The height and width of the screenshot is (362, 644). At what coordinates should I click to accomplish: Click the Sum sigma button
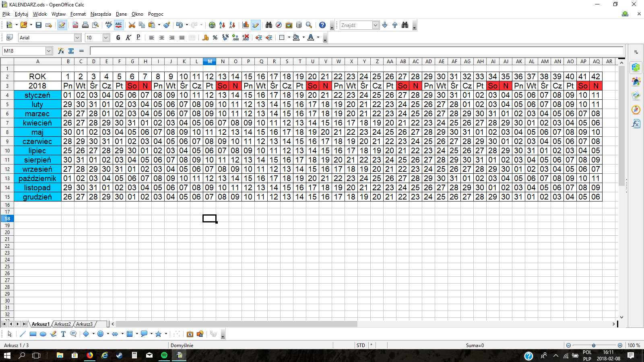coord(71,51)
